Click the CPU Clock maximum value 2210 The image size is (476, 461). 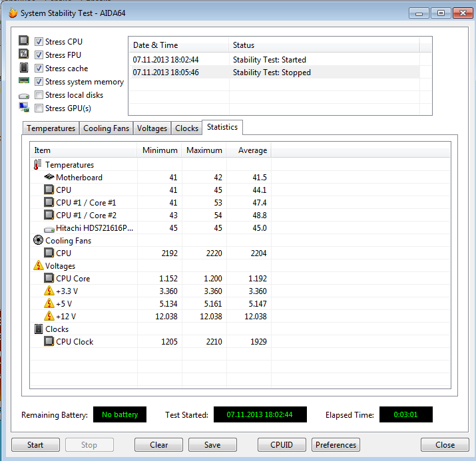tap(214, 342)
